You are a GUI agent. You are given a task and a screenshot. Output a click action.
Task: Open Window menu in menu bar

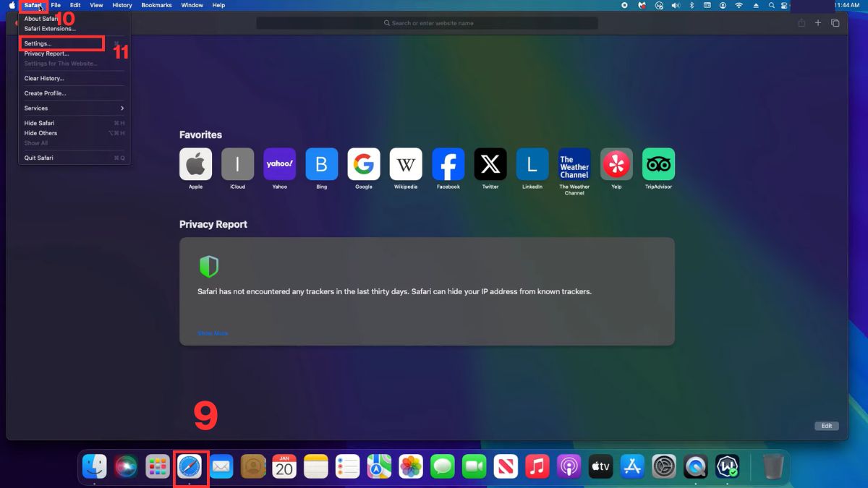(192, 5)
